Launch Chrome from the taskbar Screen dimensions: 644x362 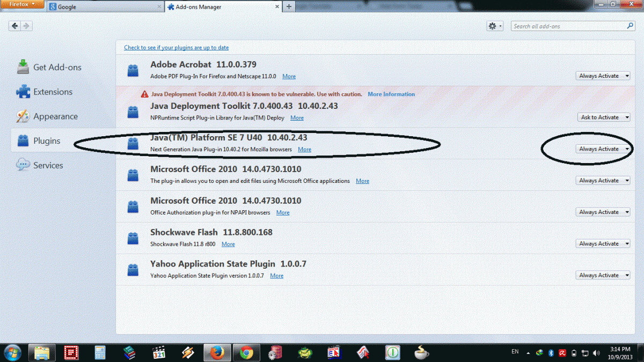(x=246, y=352)
